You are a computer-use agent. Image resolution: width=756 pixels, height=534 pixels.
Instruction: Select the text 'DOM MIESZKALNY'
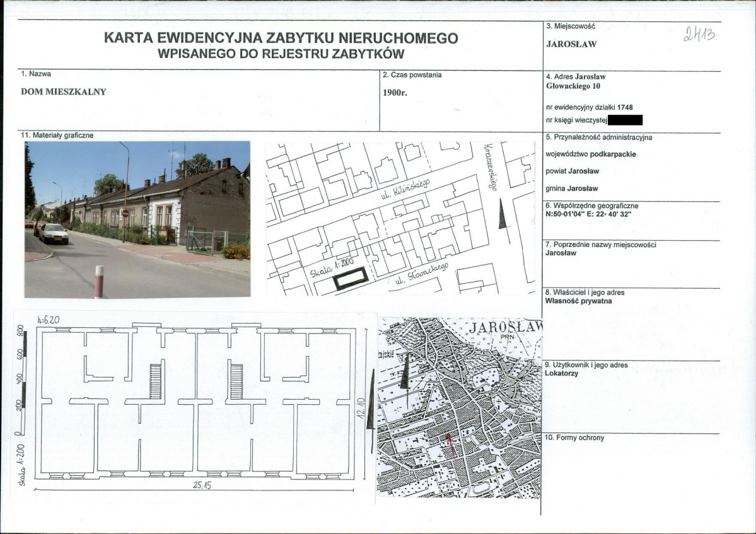(64, 91)
